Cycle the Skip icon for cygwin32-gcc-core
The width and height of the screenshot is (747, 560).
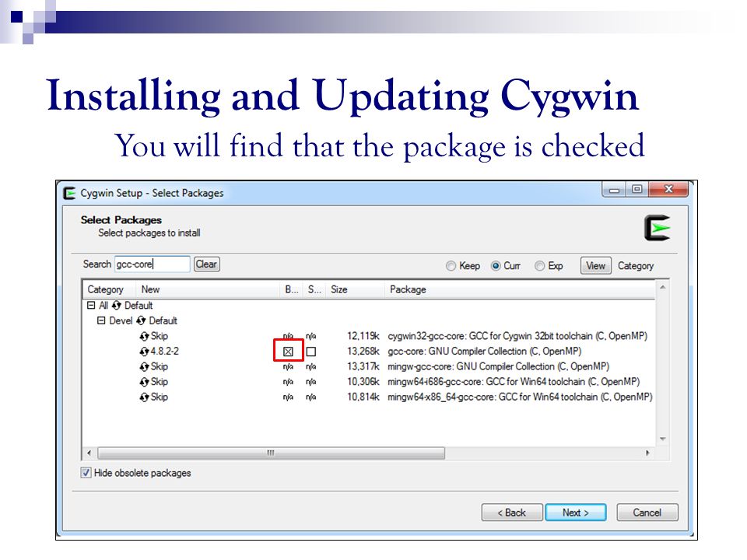(145, 336)
